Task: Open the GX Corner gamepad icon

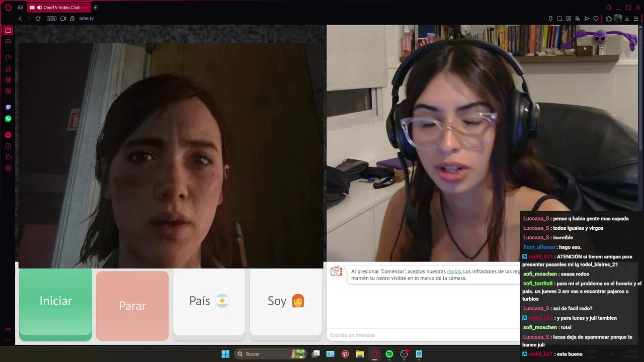Action: pyautogui.click(x=20, y=8)
